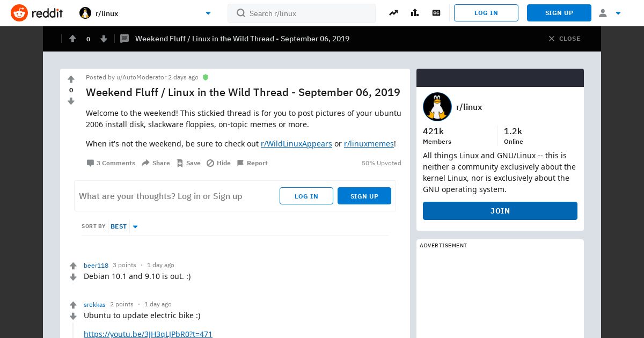Click the r/linux penguin avatar in sidebar
The height and width of the screenshot is (338, 644).
437,107
